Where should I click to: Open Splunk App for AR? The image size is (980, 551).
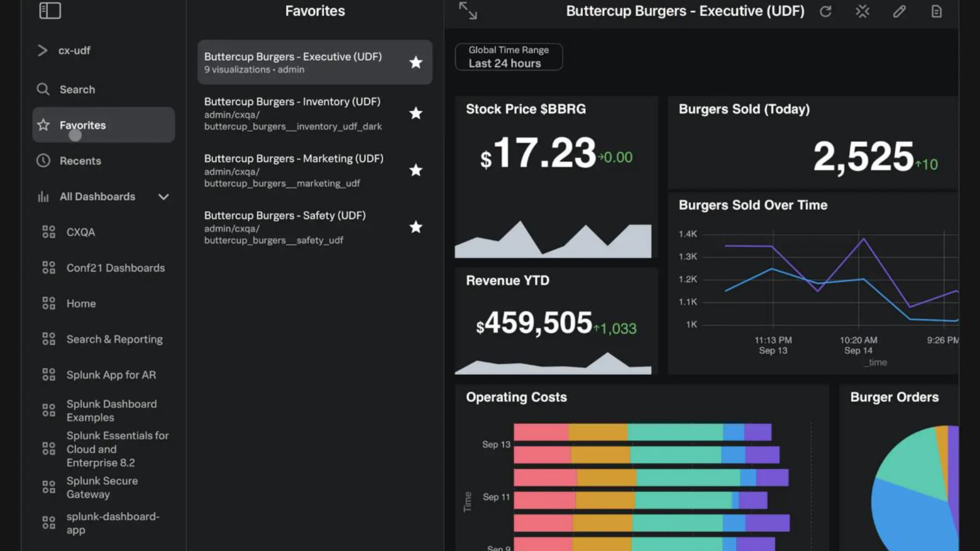[111, 375]
